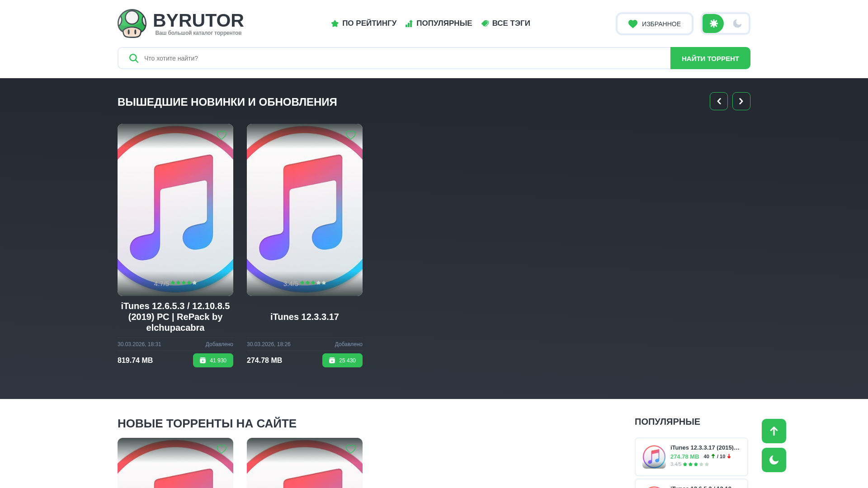Open second cover thumbnail under Новые торренты
868x488 pixels.
point(305,463)
